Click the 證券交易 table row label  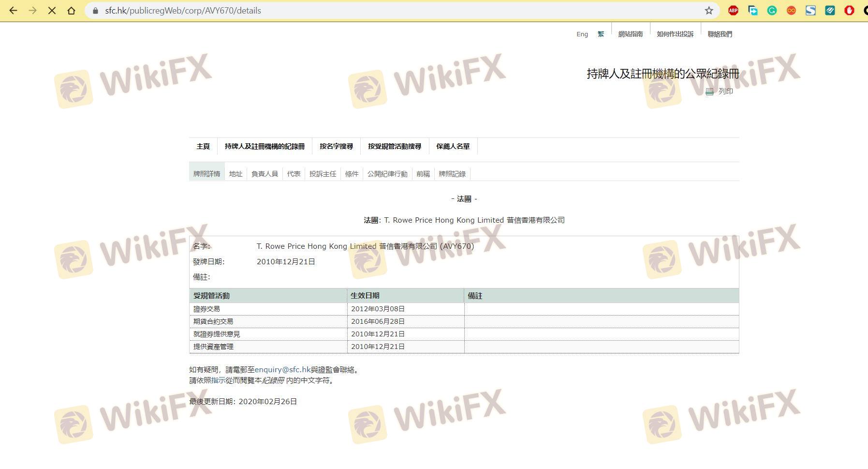pos(206,309)
